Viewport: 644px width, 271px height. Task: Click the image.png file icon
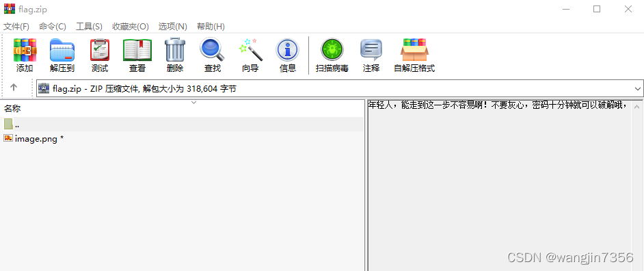(8, 138)
